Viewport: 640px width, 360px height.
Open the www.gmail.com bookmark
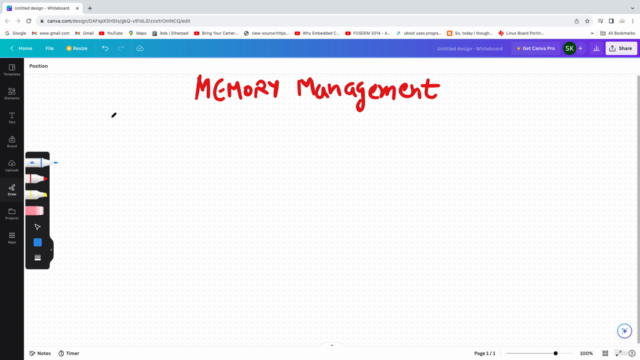[x=51, y=33]
